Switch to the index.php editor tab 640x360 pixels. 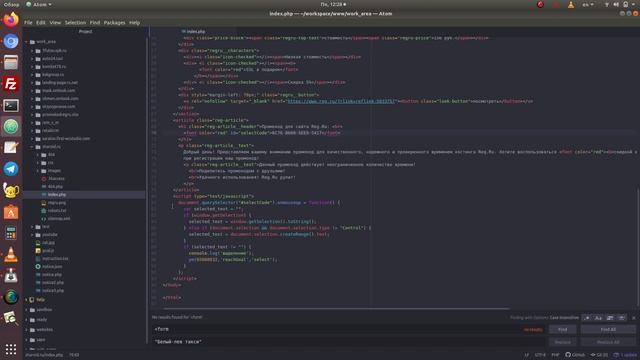tap(193, 31)
